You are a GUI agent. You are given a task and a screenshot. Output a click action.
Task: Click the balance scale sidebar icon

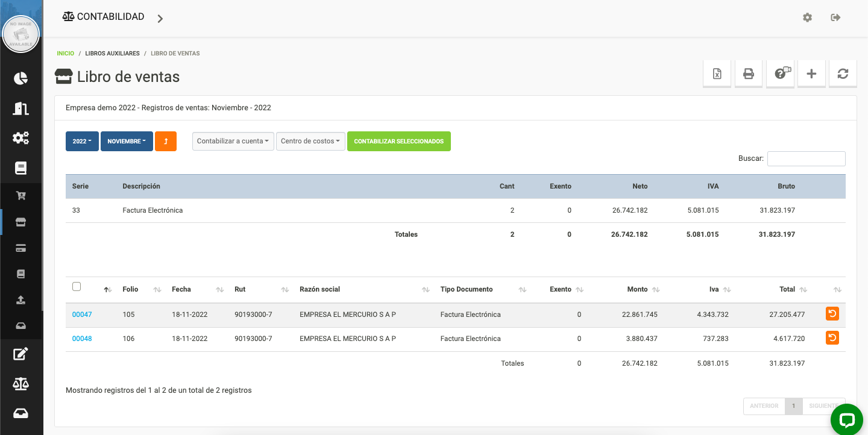(21, 384)
